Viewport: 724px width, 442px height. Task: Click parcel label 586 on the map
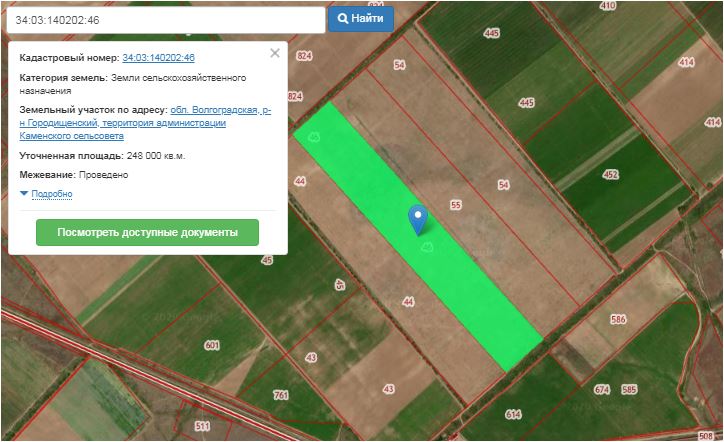[618, 319]
